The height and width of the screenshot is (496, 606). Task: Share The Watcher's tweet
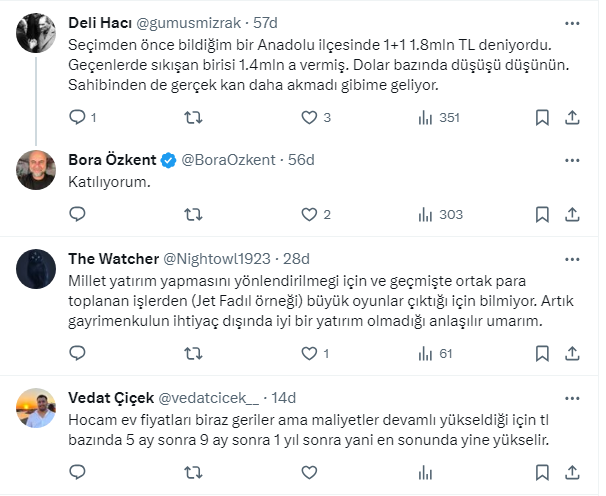point(572,353)
